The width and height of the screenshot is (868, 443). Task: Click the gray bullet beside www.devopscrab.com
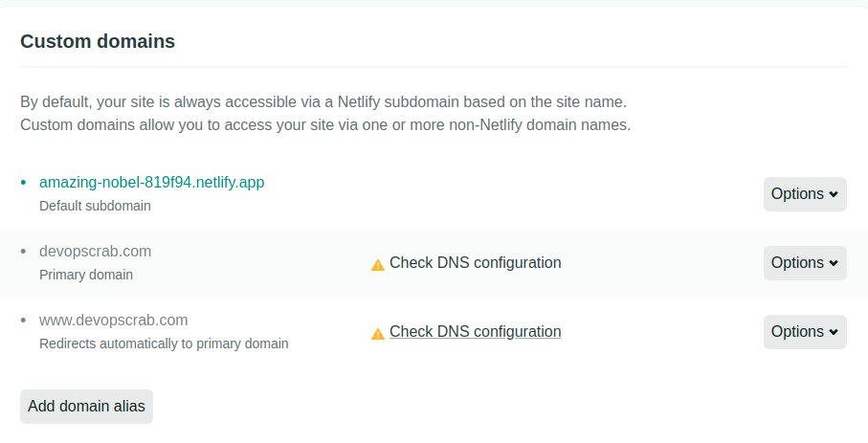23,321
